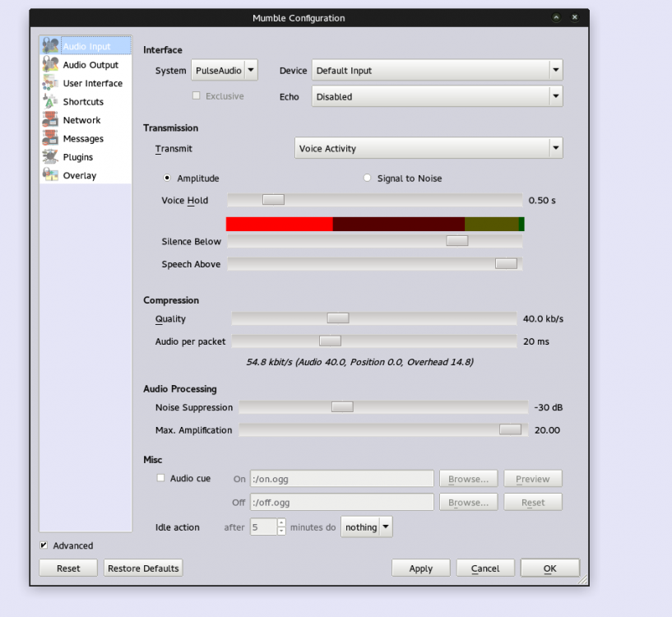Viewport: 672px width, 617px height.
Task: Open the Messages settings icon
Action: 49,138
